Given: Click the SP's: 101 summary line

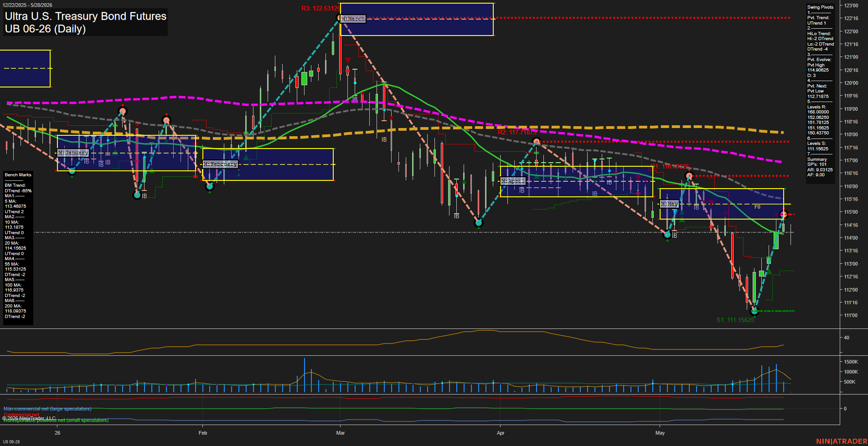Looking at the screenshot, I should (816, 164).
